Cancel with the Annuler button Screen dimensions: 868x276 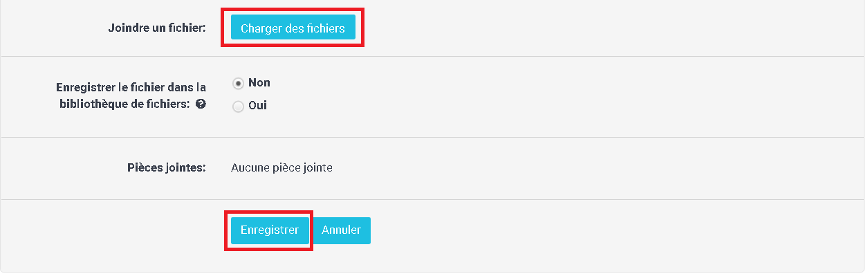pyautogui.click(x=342, y=230)
